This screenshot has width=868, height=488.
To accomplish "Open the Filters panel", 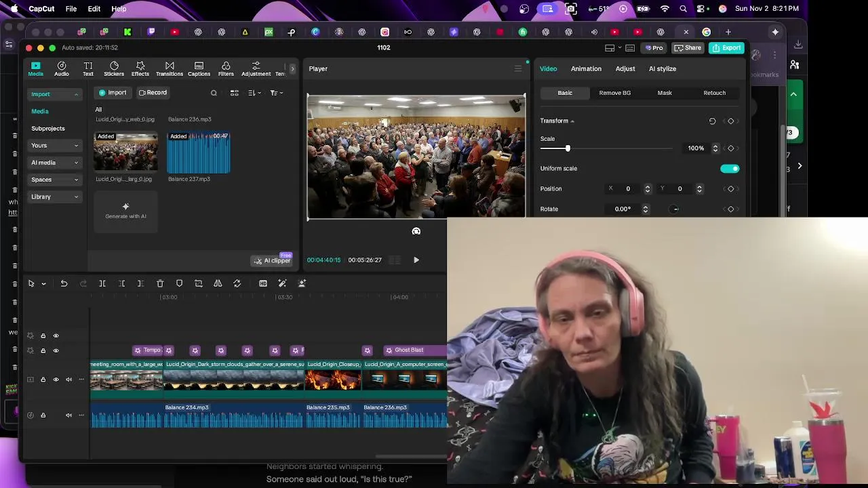I will click(226, 68).
